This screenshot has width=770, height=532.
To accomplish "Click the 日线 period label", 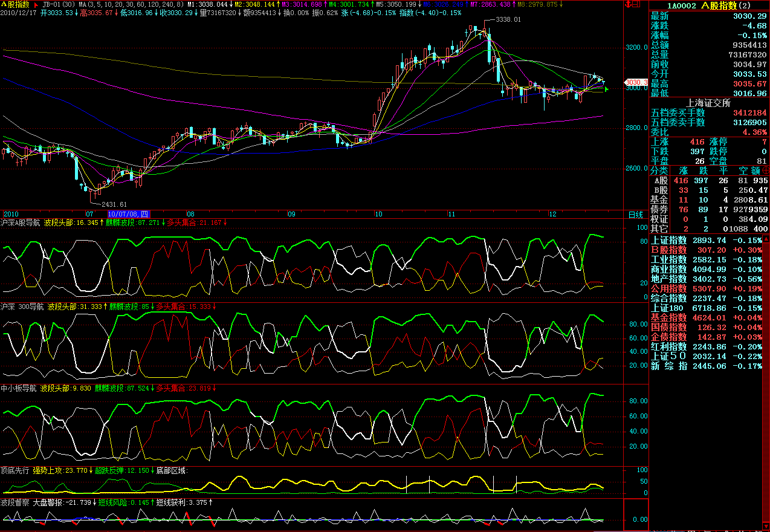I will (x=635, y=215).
